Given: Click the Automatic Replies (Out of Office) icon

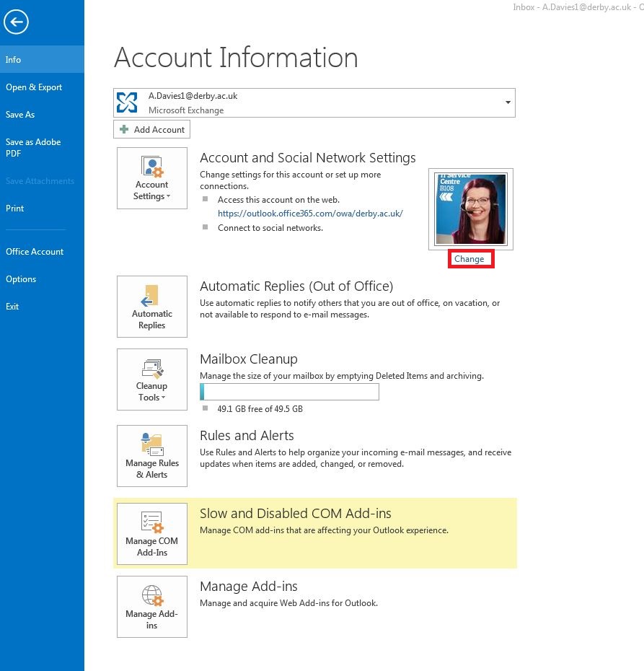Looking at the screenshot, I should pos(151,307).
